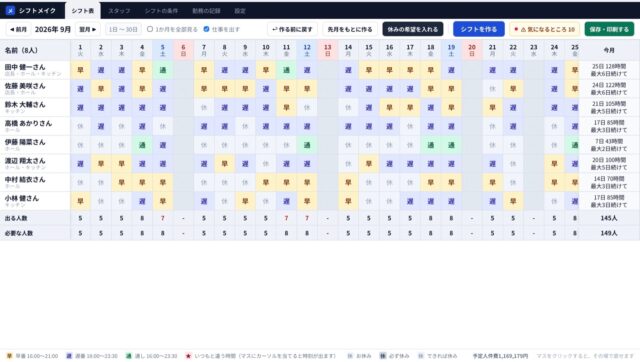Click 小林 健's 早 cell on day 1
Viewport: 640px width, 362px height.
click(80, 202)
